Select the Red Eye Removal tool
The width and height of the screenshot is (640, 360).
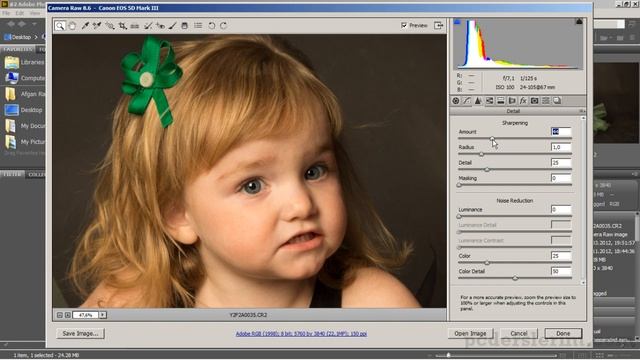point(160,26)
